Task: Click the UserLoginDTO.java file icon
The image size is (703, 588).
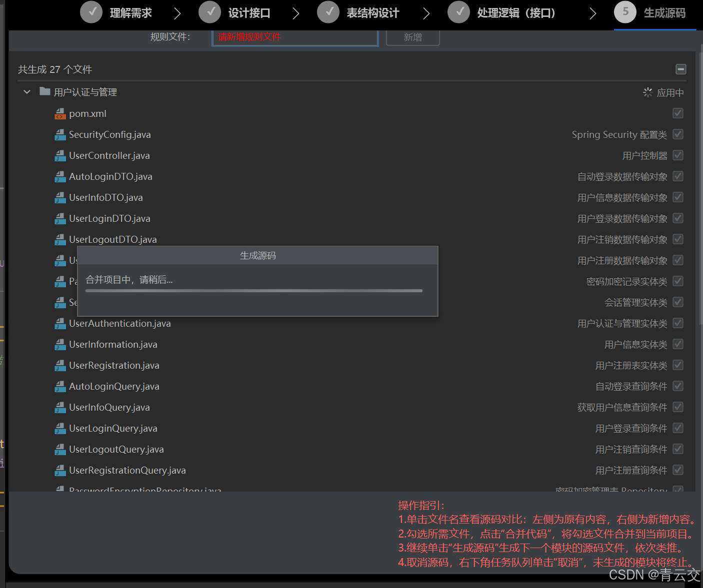Action: point(60,219)
